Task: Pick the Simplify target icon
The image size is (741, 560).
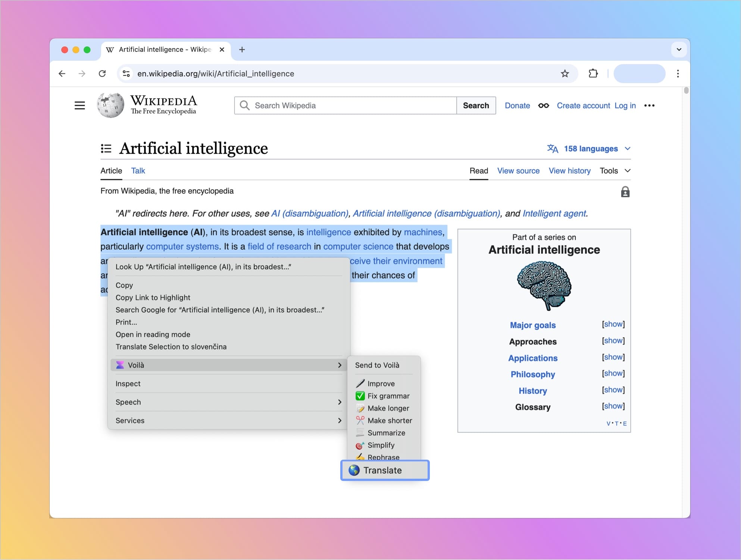Action: pos(359,445)
